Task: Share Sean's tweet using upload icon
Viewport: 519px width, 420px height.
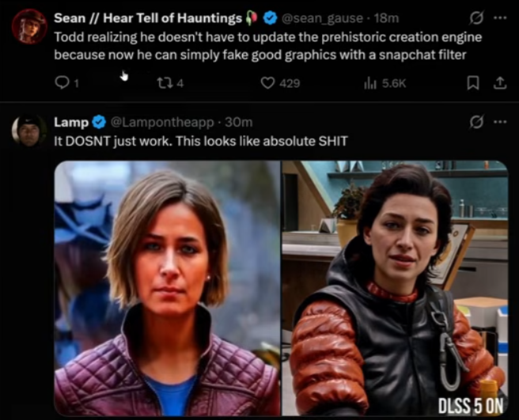Action: (x=500, y=83)
